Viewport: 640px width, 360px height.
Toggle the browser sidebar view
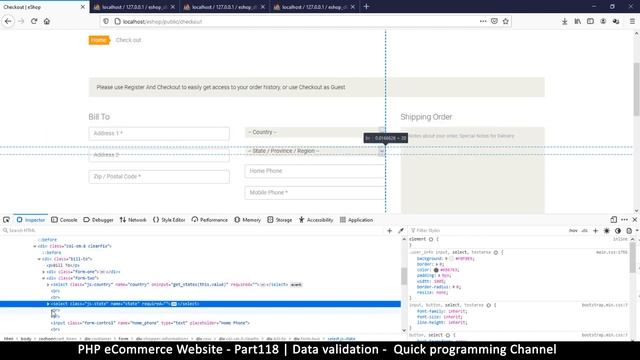point(590,21)
